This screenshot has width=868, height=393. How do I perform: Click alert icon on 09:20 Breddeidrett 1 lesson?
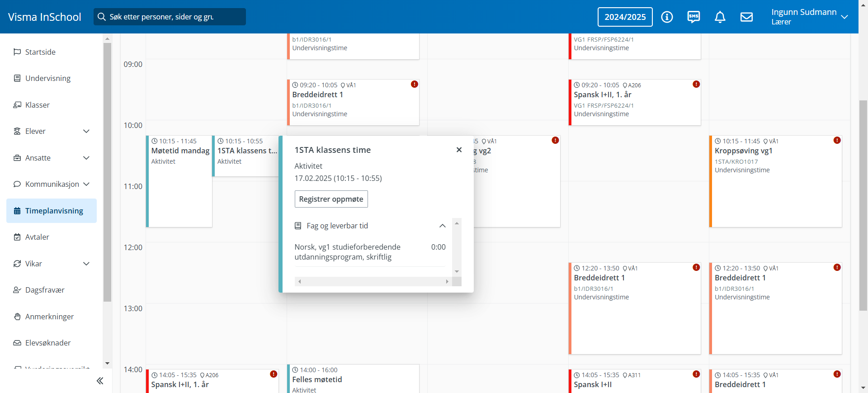tap(414, 85)
